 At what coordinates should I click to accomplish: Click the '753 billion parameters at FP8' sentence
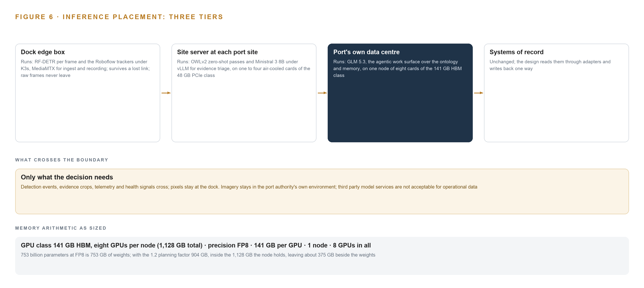(x=198, y=255)
